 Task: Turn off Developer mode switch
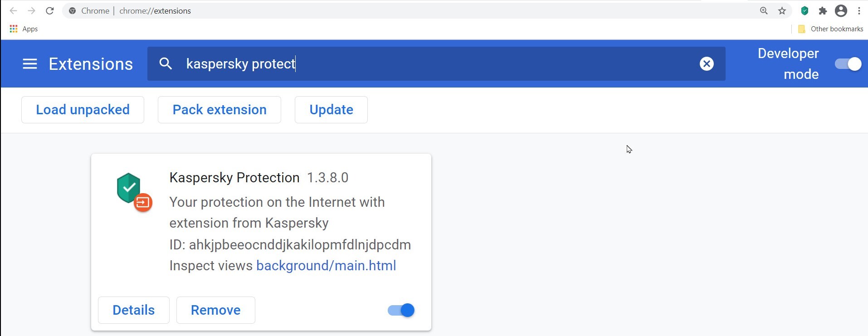pos(848,64)
